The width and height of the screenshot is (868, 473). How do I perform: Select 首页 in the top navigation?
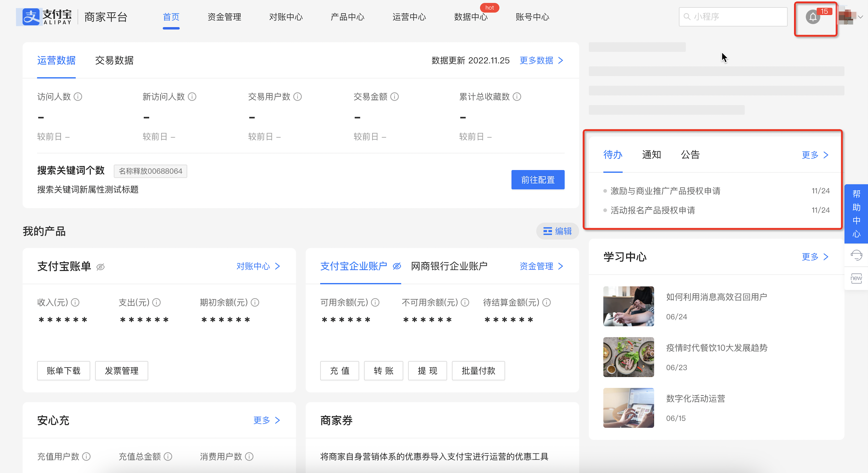171,17
